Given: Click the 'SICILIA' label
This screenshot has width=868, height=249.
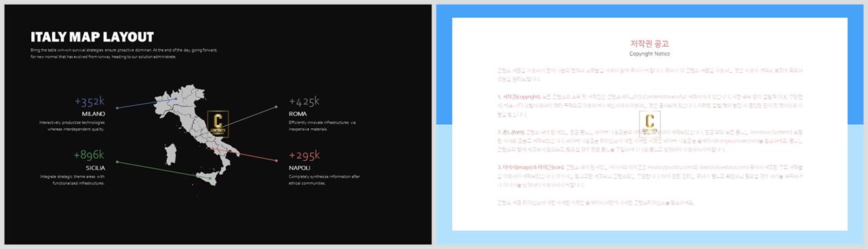Looking at the screenshot, I should (x=95, y=168).
